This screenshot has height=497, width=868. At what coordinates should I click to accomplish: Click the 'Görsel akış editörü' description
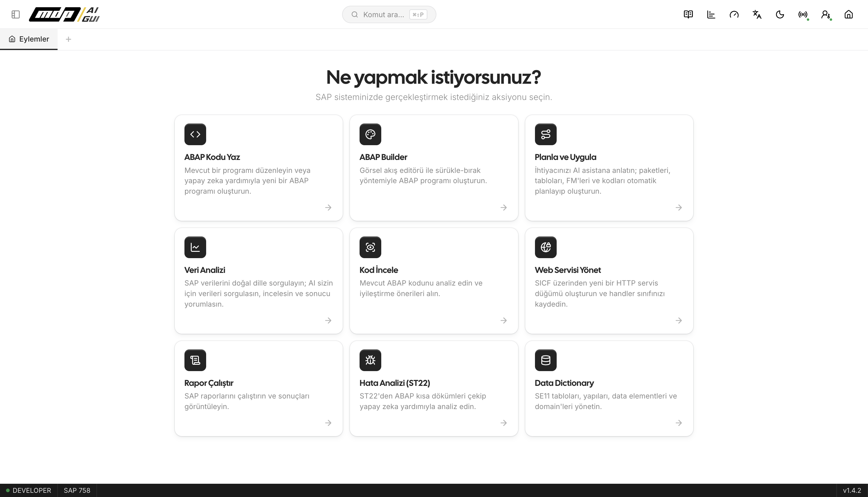click(423, 175)
